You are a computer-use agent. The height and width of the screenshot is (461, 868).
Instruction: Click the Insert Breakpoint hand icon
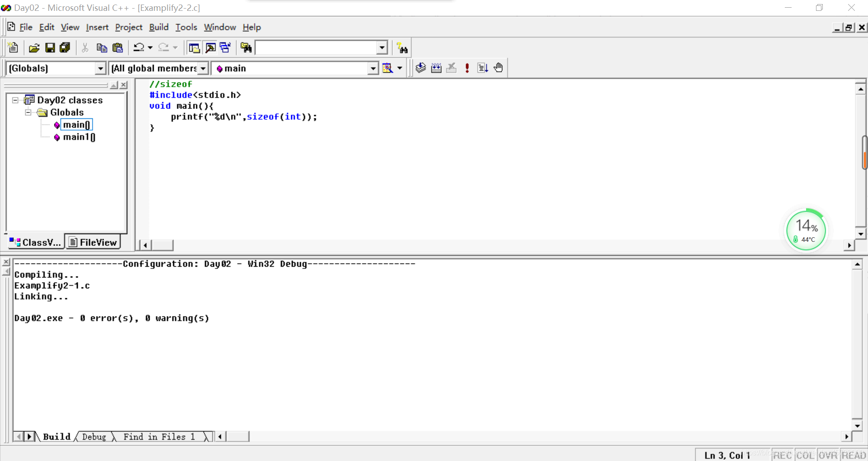point(498,68)
